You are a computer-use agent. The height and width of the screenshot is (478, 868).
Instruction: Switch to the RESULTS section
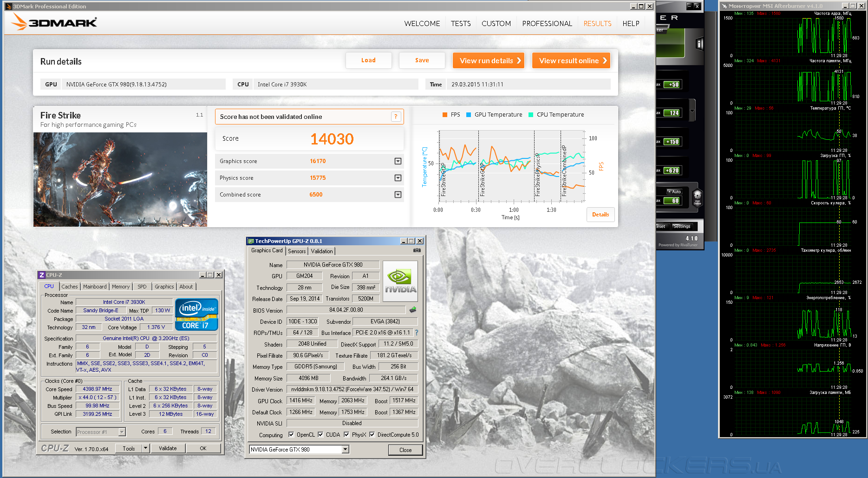(x=597, y=24)
